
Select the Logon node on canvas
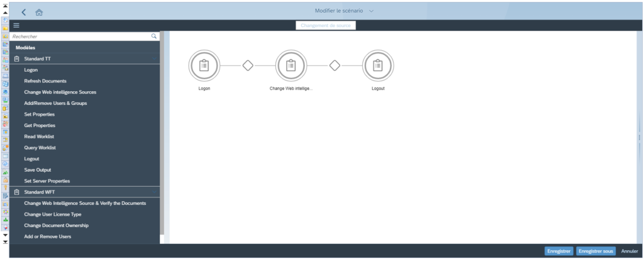click(x=204, y=65)
